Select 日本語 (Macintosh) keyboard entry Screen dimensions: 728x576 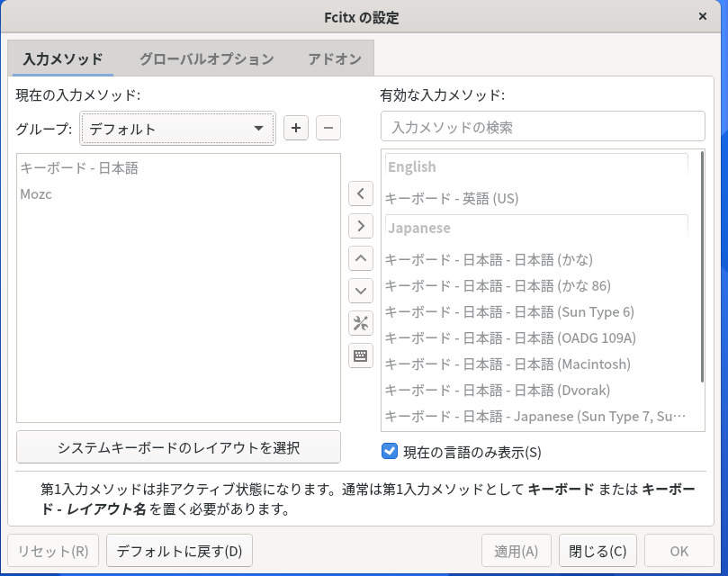point(536,364)
